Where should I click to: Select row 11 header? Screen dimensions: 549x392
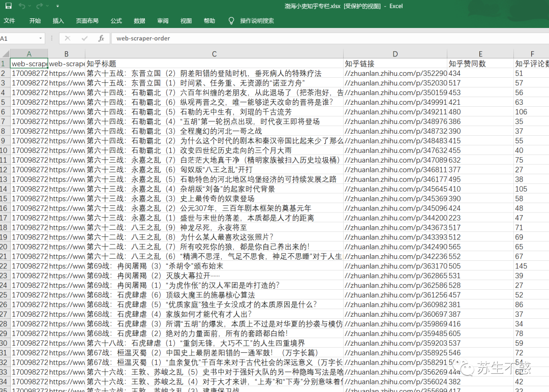[5, 160]
